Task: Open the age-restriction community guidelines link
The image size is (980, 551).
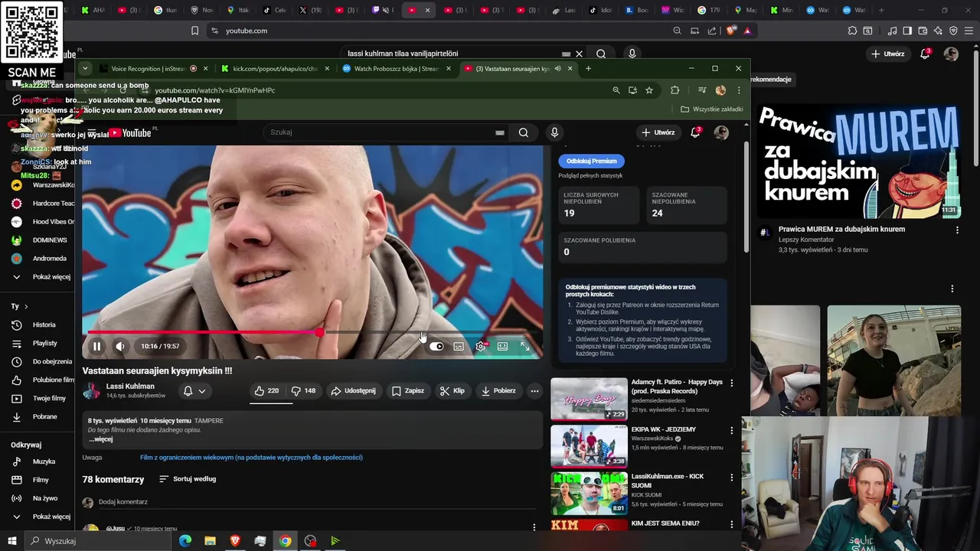Action: pos(251,458)
